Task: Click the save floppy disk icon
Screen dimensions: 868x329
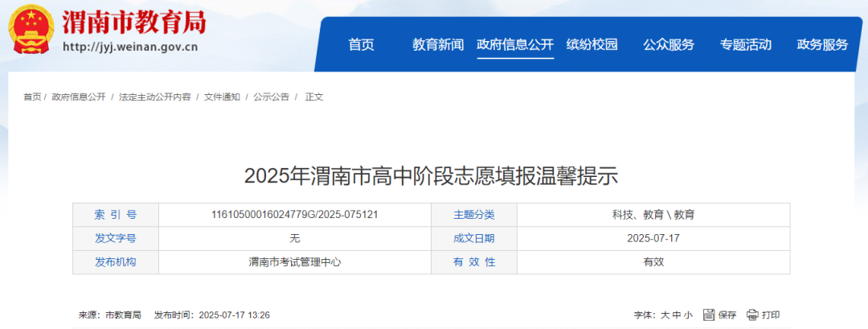Action: pyautogui.click(x=709, y=315)
